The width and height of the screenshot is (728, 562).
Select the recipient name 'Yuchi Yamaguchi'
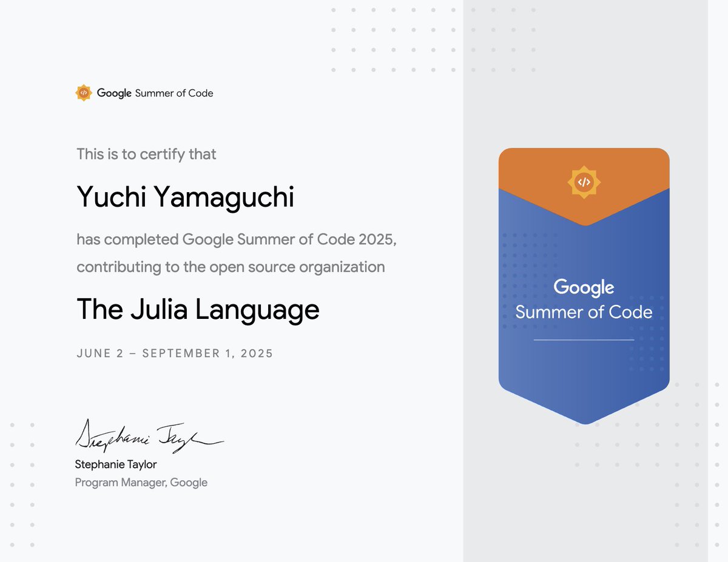pyautogui.click(x=185, y=197)
